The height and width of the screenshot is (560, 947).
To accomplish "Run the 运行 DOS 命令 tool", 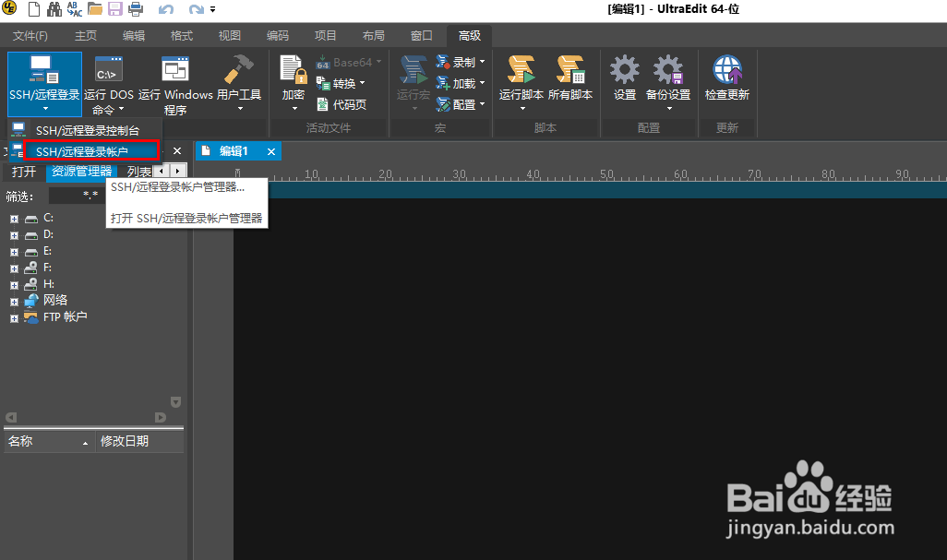I will coord(109,83).
